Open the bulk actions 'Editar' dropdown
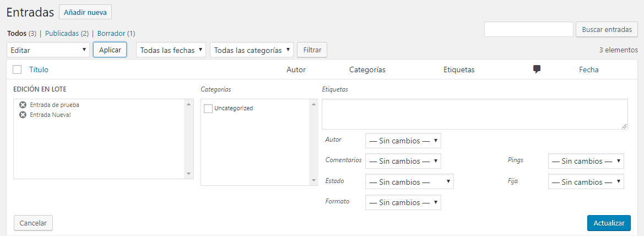Screen dimensions: 644x236 pyautogui.click(x=48, y=50)
